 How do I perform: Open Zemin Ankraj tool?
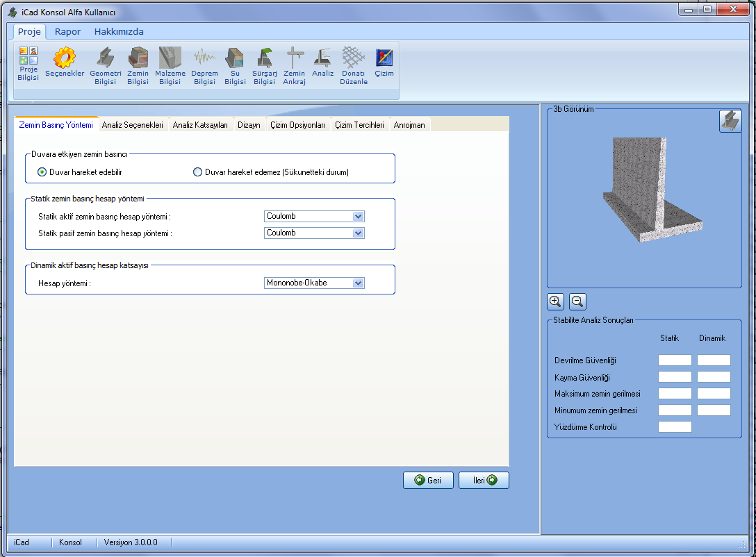tap(294, 66)
